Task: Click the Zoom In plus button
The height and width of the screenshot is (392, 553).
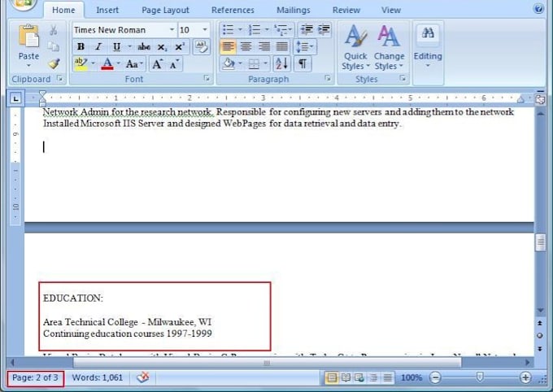Action: 525,378
